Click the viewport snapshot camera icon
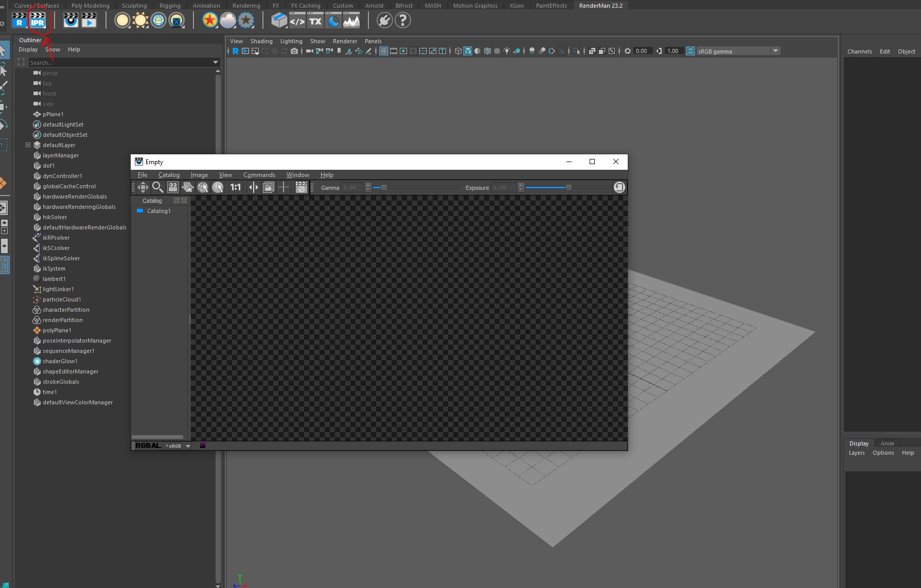The width and height of the screenshot is (921, 588). point(294,51)
